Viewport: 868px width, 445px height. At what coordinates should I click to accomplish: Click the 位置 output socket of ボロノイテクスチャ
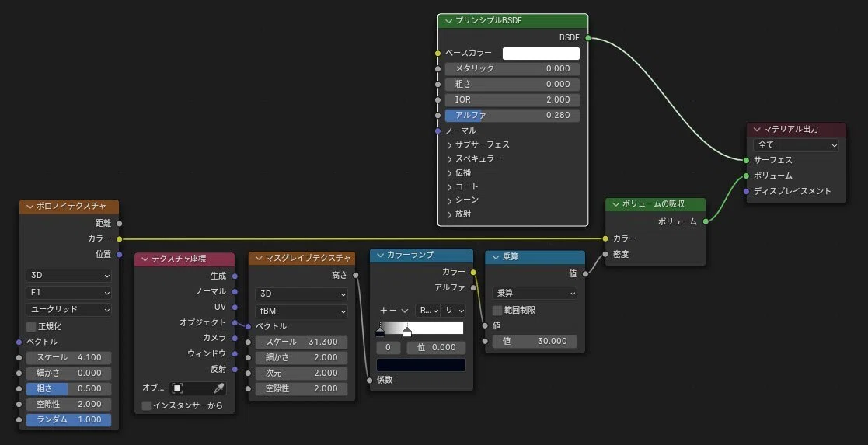coord(119,254)
